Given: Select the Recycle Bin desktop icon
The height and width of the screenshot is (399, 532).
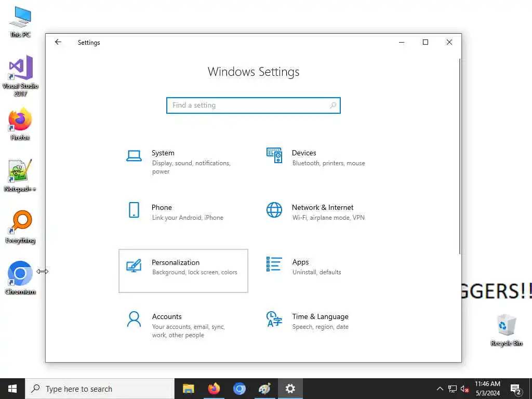Looking at the screenshot, I should click(x=507, y=330).
